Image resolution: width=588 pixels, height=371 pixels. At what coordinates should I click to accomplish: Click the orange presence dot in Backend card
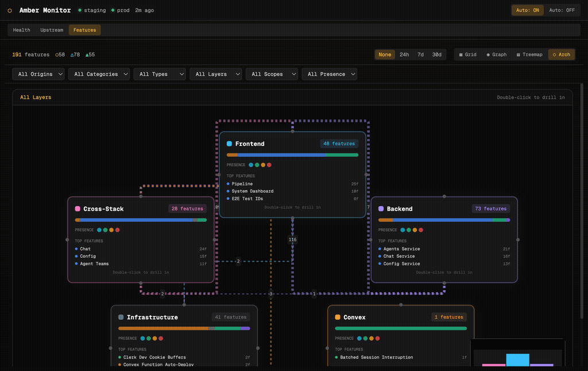tap(415, 230)
